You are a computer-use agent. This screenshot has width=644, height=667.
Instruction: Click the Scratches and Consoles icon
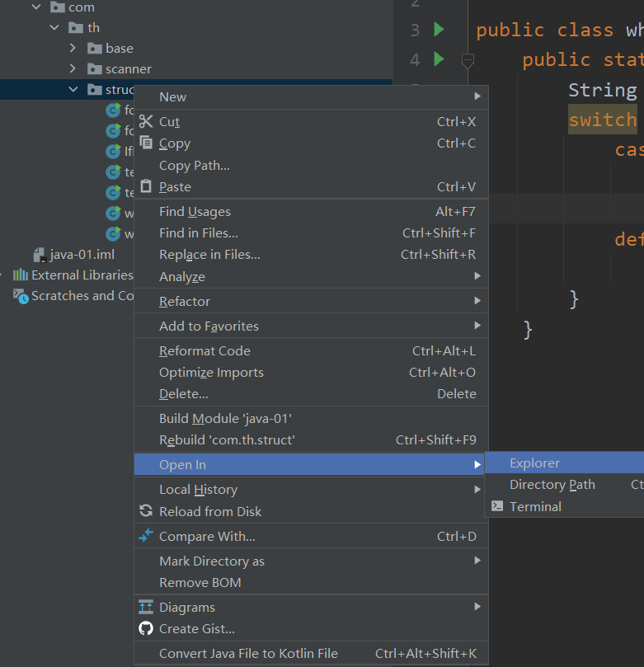21,296
